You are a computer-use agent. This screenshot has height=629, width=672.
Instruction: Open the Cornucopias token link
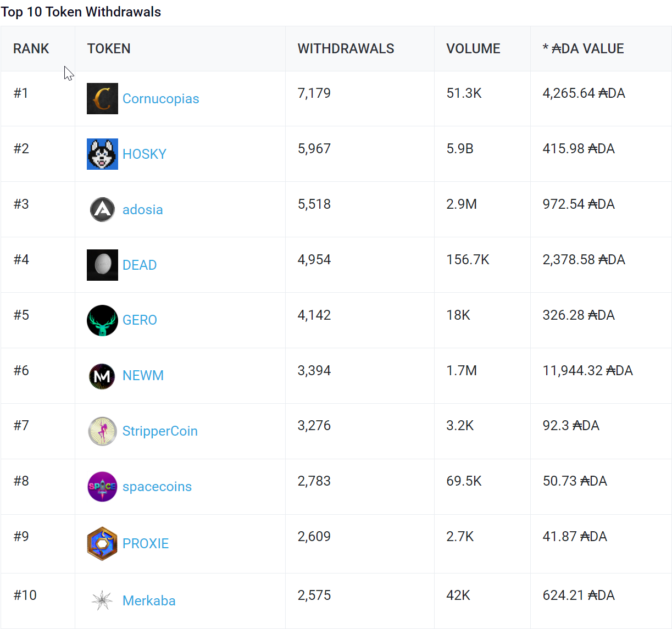pos(160,99)
